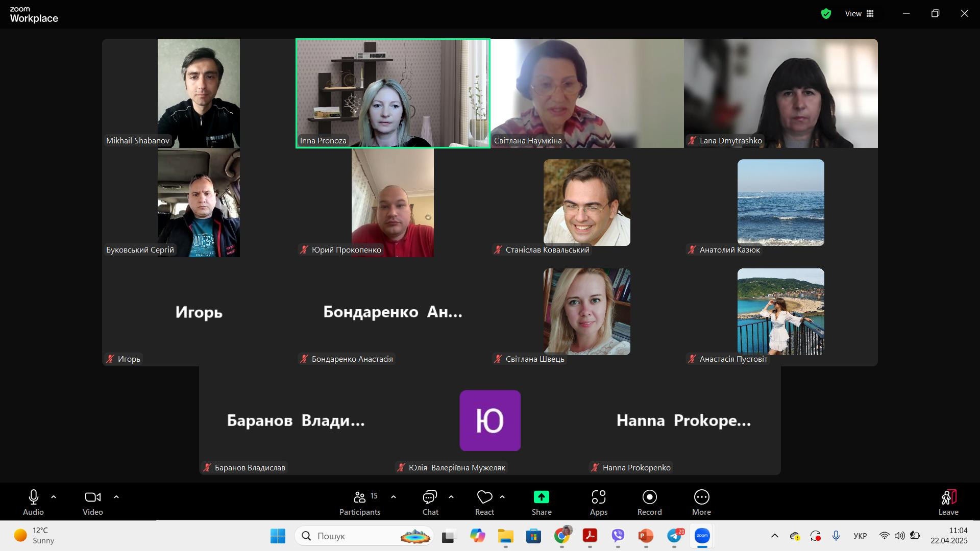The image size is (980, 551).
Task: Open the Participants panel
Action: [x=360, y=503]
